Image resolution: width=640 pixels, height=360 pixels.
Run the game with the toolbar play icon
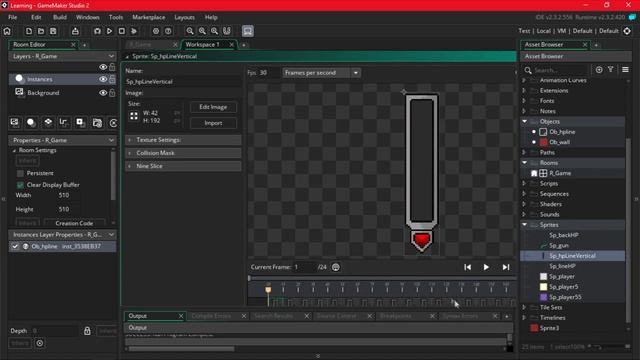pos(109,31)
